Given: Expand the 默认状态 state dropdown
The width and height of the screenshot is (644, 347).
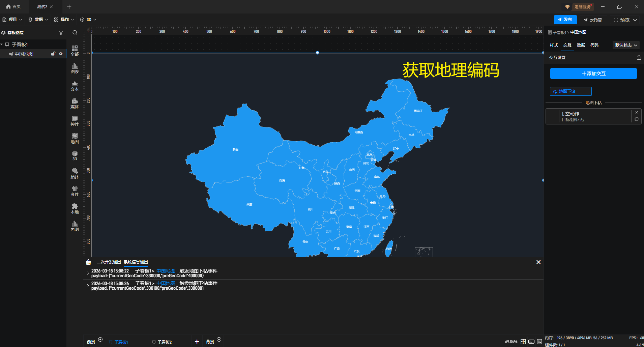Looking at the screenshot, I should coord(626,45).
